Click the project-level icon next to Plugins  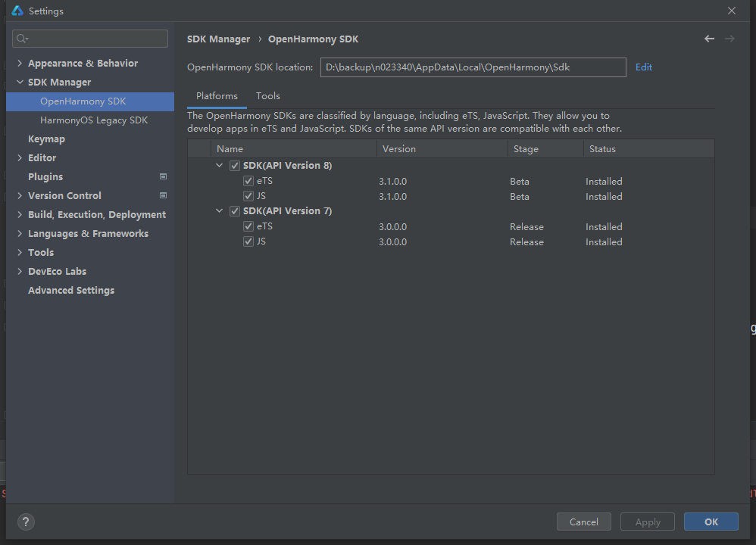163,176
